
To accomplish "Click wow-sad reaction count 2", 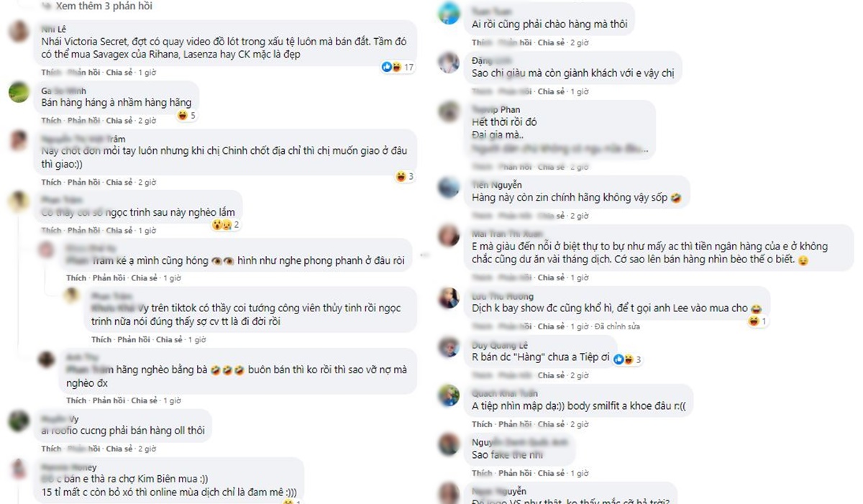I will [x=224, y=225].
